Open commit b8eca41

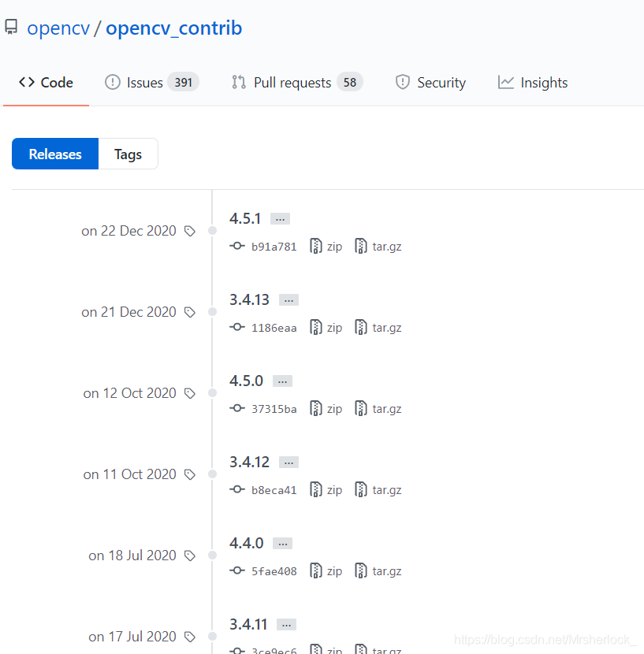[274, 490]
